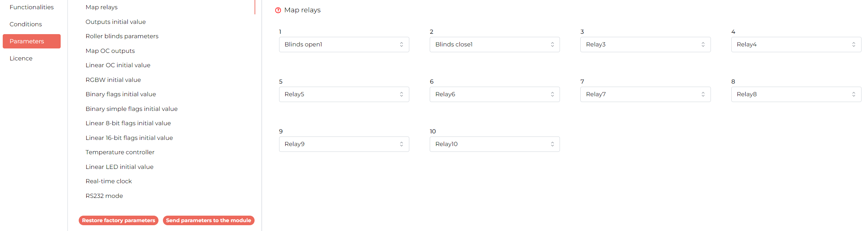Switch to the Functionalities section
The width and height of the screenshot is (868, 231).
pyautogui.click(x=32, y=7)
